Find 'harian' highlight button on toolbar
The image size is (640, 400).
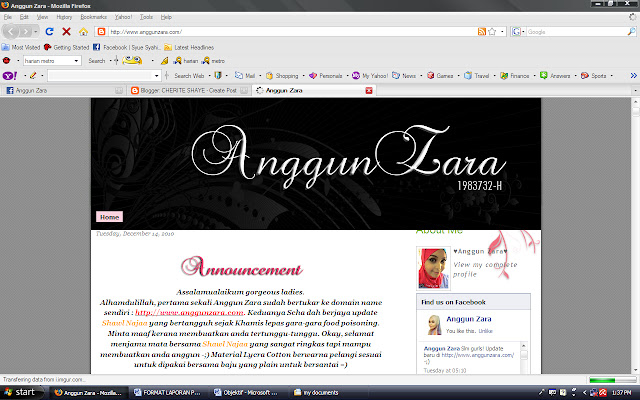tap(186, 60)
